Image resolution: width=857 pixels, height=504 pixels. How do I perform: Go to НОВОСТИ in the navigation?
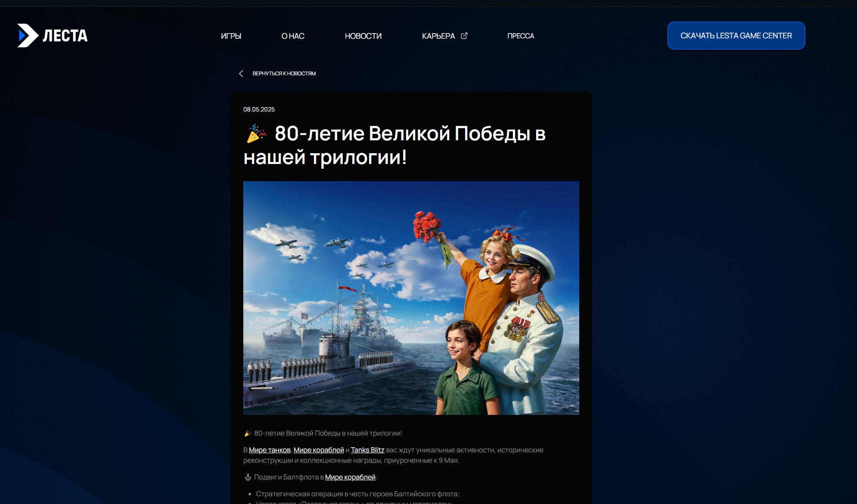click(x=362, y=36)
